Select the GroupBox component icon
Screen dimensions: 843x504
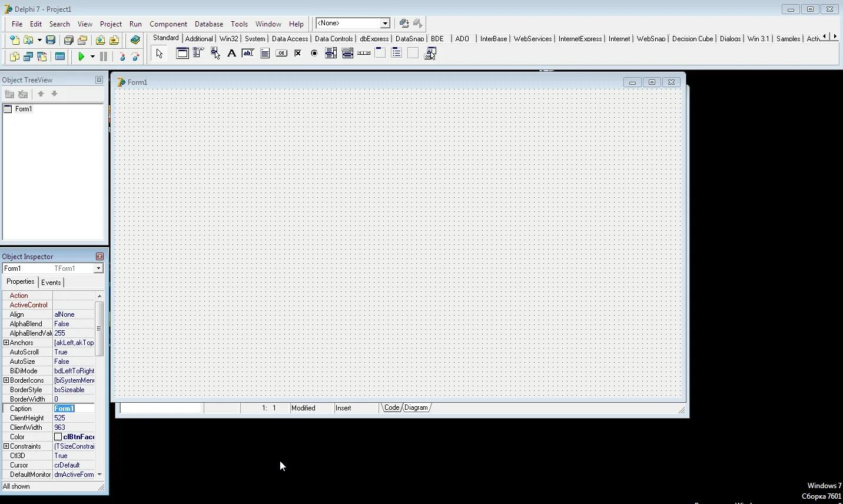coord(380,53)
